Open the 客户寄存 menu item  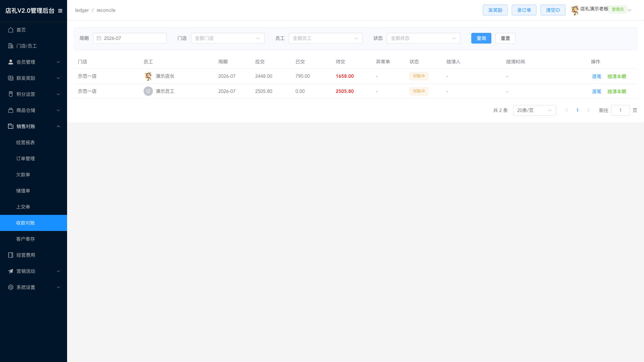click(x=34, y=239)
